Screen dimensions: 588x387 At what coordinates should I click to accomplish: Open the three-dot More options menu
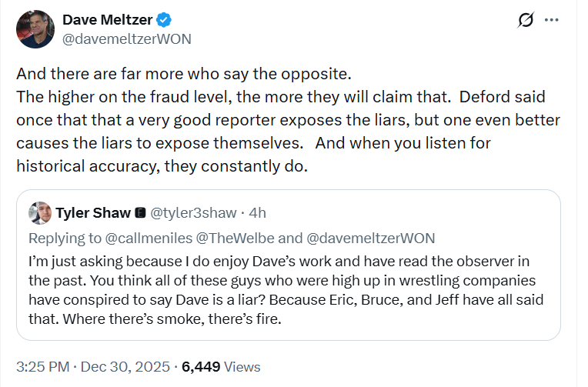(x=552, y=21)
